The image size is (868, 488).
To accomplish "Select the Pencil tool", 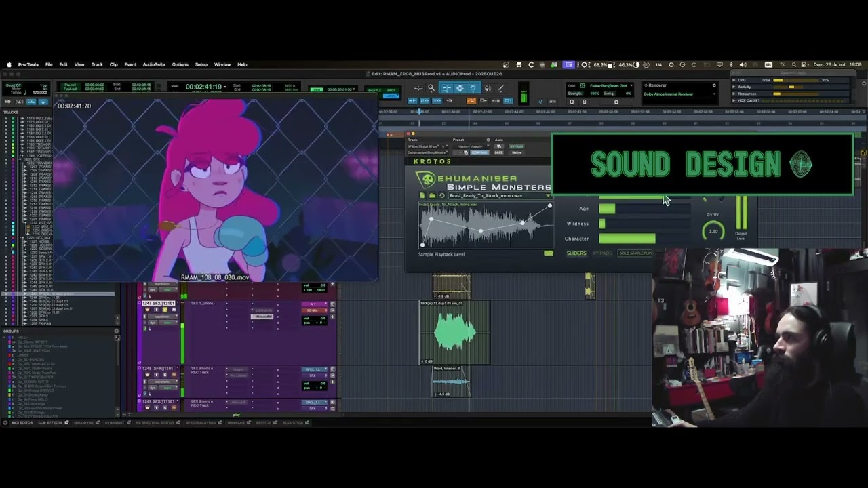I will [x=501, y=88].
